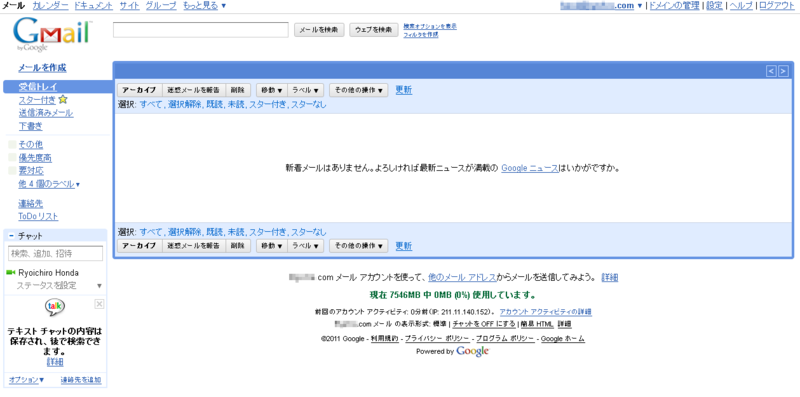Image resolution: width=800 pixels, height=397 pixels.
Task: Open the もっと見る dropdown in the top bar
Action: click(205, 6)
